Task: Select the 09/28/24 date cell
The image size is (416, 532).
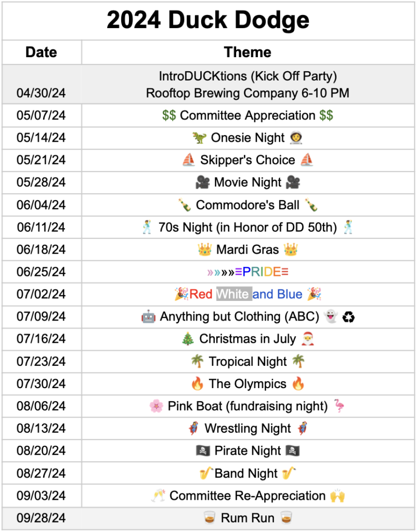Action: 42,518
